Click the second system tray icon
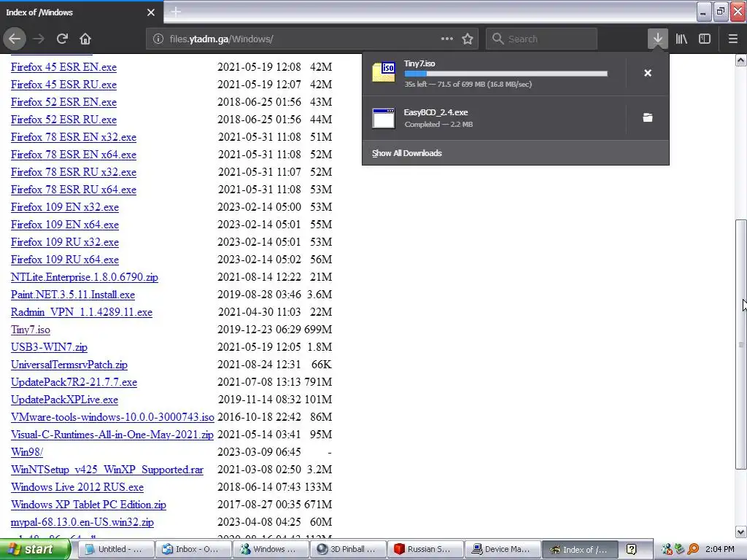The width and height of the screenshot is (747, 560). point(680,550)
